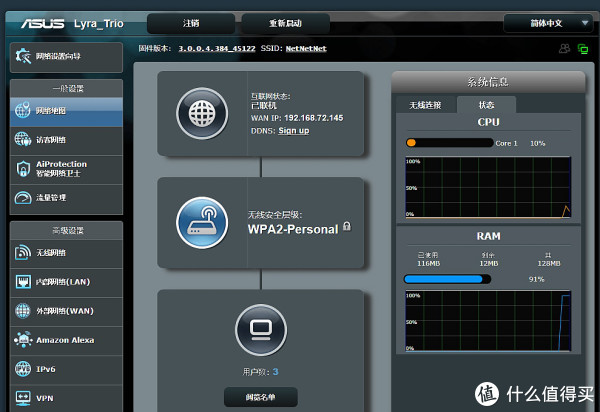
Task: Open the VPN settings page
Action: (x=64, y=398)
